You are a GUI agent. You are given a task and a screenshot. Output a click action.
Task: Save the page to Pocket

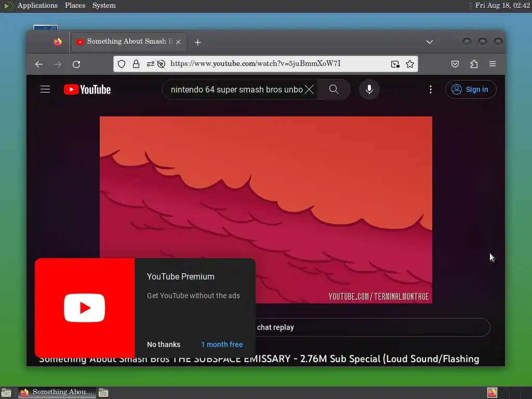pyautogui.click(x=455, y=64)
